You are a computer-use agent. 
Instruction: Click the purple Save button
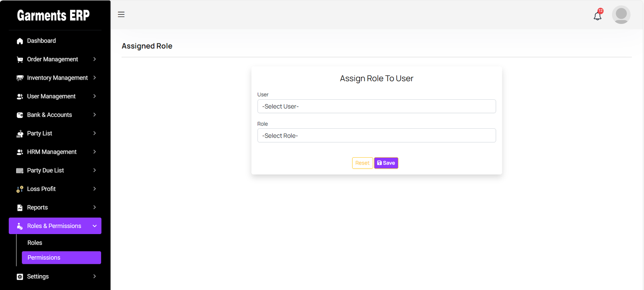pyautogui.click(x=386, y=163)
